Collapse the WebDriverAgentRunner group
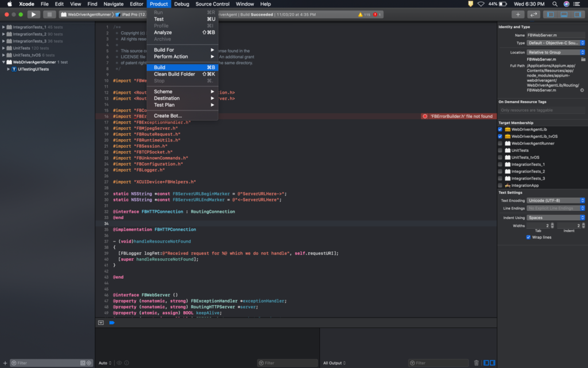Screen dimensions: 588x368 (3, 62)
